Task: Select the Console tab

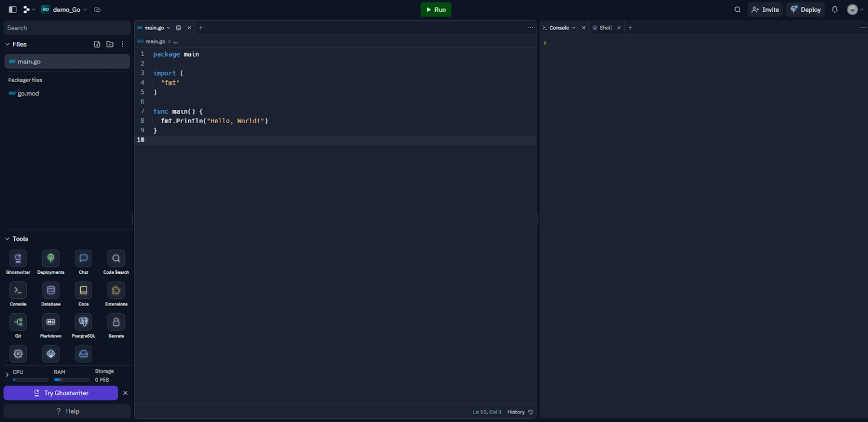Action: tap(559, 28)
